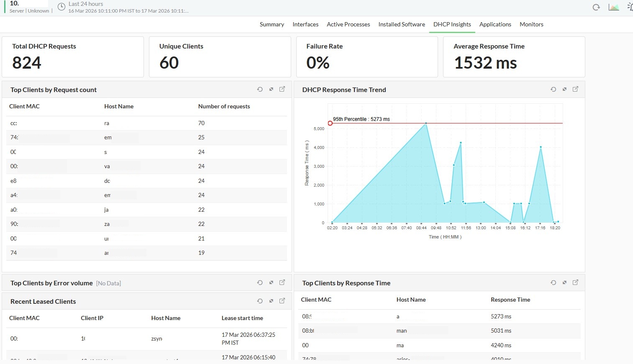Open DHCP Response Time Trend in new window

(576, 89)
